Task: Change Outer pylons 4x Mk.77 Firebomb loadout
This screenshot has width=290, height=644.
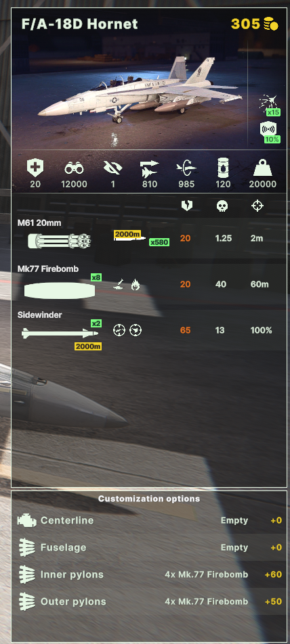Action: coord(149,601)
